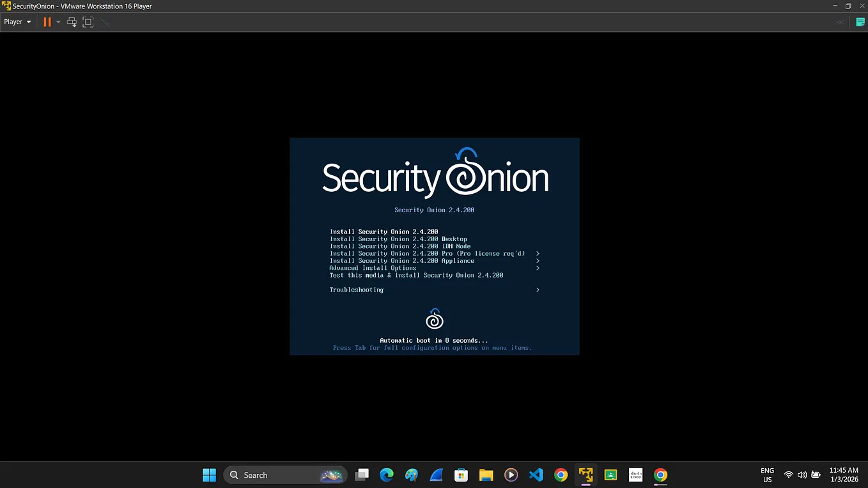Click 'Press Tab for full configuration options' hint
The width and height of the screenshot is (868, 488).
tap(432, 348)
